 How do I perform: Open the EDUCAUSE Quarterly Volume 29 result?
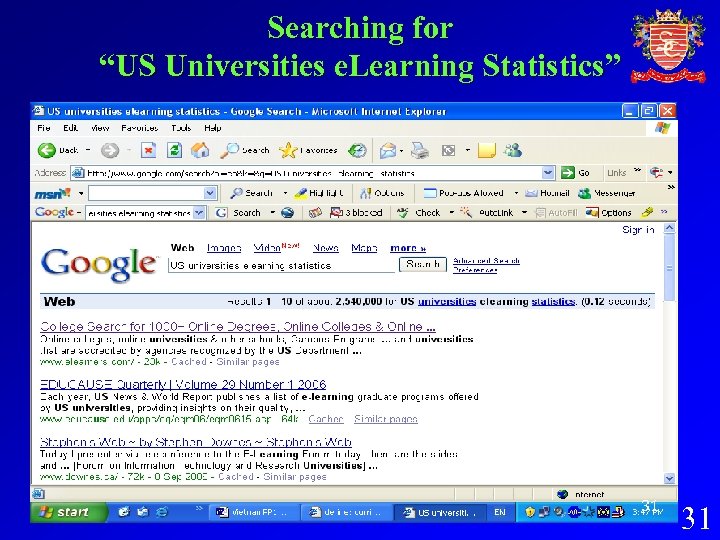coord(183,384)
